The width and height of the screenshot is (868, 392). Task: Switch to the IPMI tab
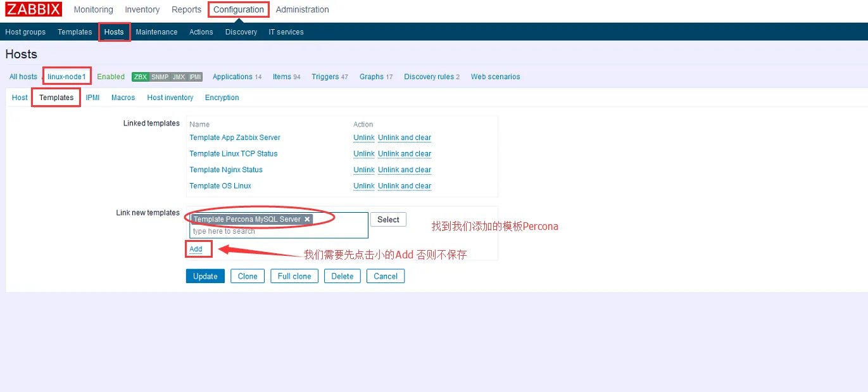92,98
